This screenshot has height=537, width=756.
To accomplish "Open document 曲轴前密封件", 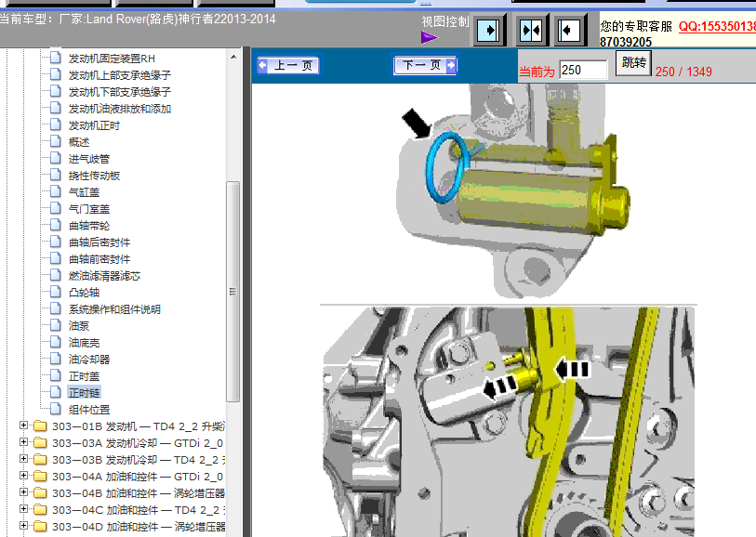I will 99,259.
